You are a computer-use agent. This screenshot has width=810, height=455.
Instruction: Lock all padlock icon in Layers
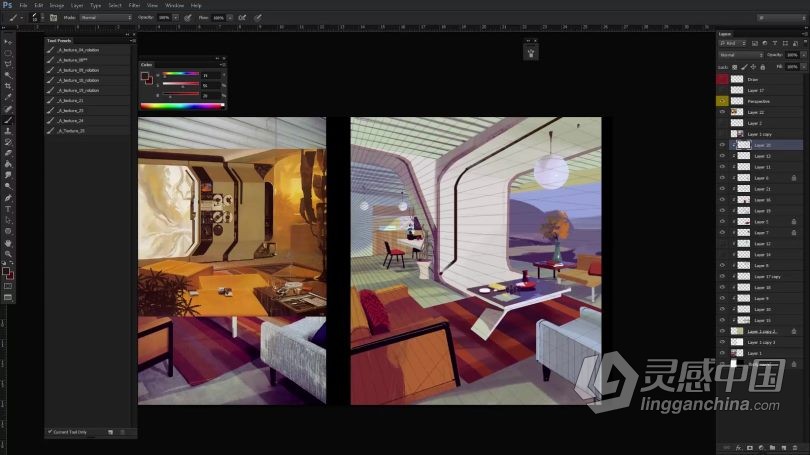pyautogui.click(x=762, y=67)
